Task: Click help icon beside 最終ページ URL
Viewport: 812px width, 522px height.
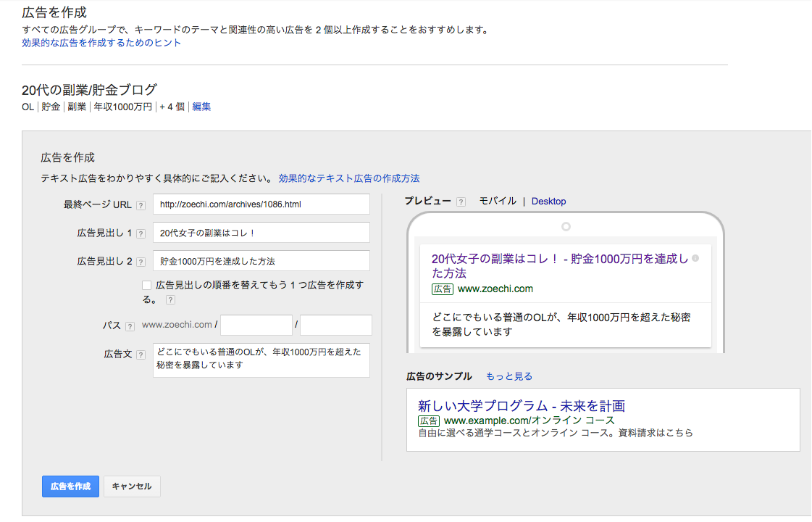Action: click(141, 205)
